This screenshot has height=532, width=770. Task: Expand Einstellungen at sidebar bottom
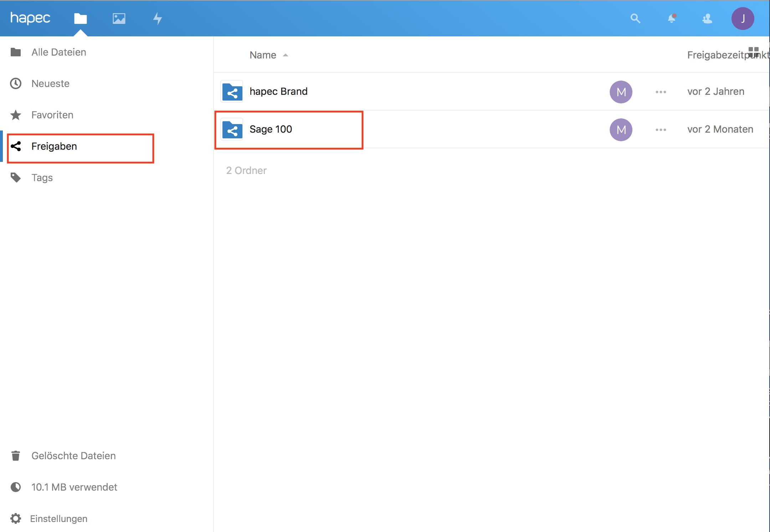[59, 518]
